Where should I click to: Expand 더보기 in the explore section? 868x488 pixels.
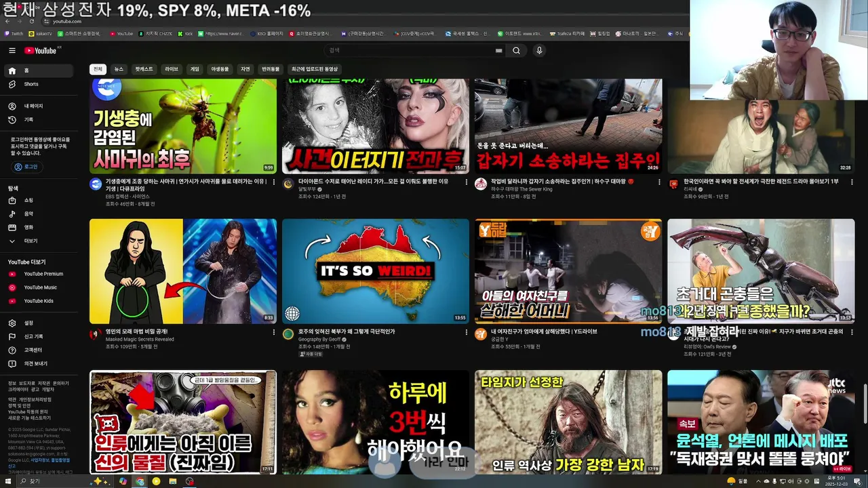click(39, 241)
